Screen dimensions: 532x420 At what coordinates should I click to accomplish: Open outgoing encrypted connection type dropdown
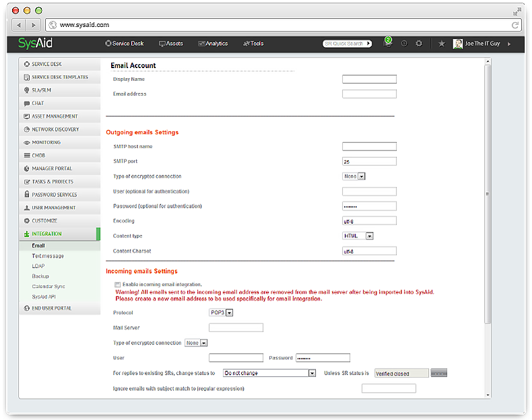354,176
